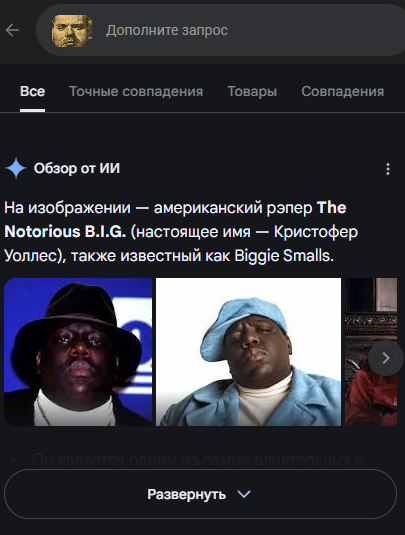Switch to the 'Совпадения' tab
This screenshot has height=535, width=405.
343,91
